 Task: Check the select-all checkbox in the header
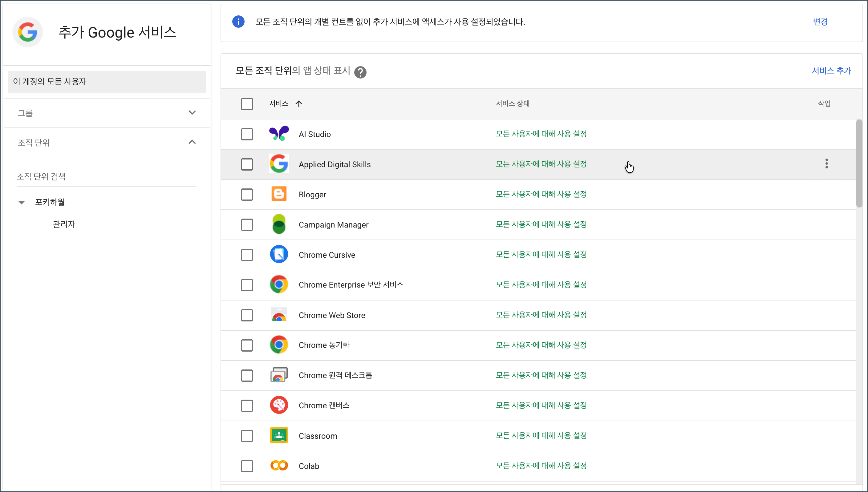point(247,104)
